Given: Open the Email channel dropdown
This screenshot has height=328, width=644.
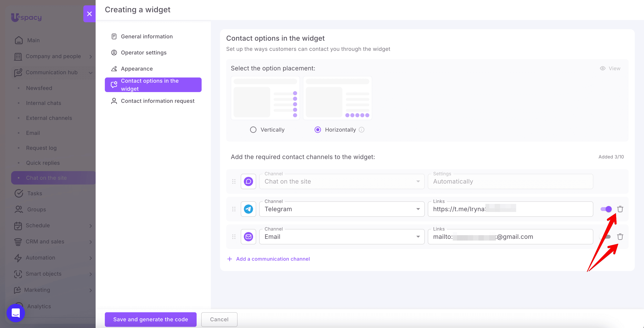Looking at the screenshot, I should (342, 237).
